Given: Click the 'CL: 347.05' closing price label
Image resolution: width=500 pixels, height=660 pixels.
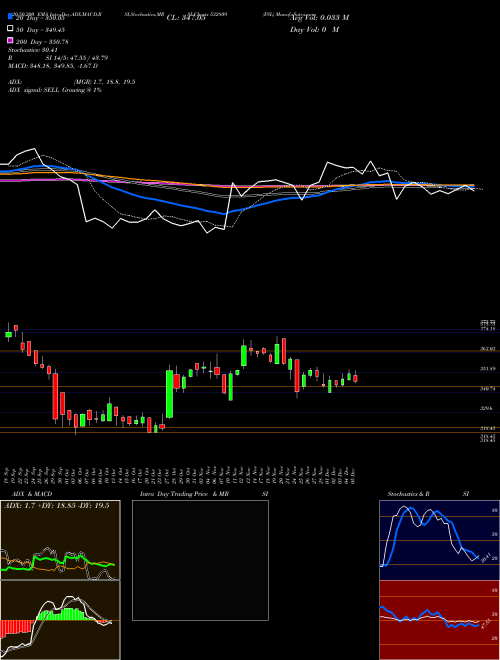Looking at the screenshot, I should pyautogui.click(x=186, y=18).
